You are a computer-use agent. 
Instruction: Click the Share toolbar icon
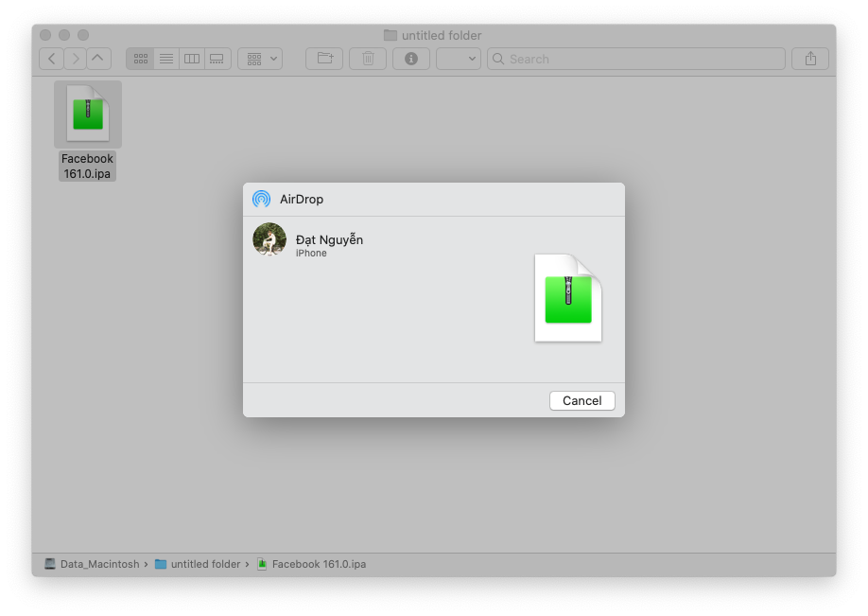810,59
